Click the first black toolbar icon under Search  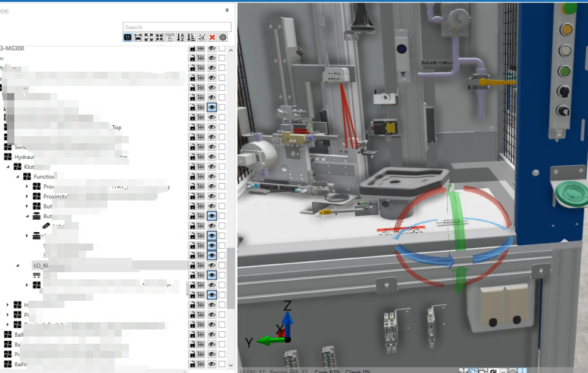[x=128, y=37]
